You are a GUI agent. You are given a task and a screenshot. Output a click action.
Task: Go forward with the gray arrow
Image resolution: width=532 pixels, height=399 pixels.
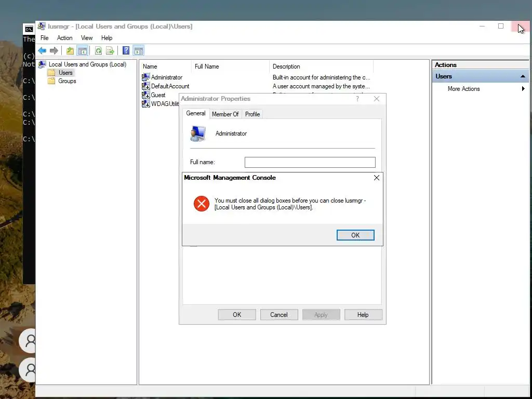click(54, 51)
